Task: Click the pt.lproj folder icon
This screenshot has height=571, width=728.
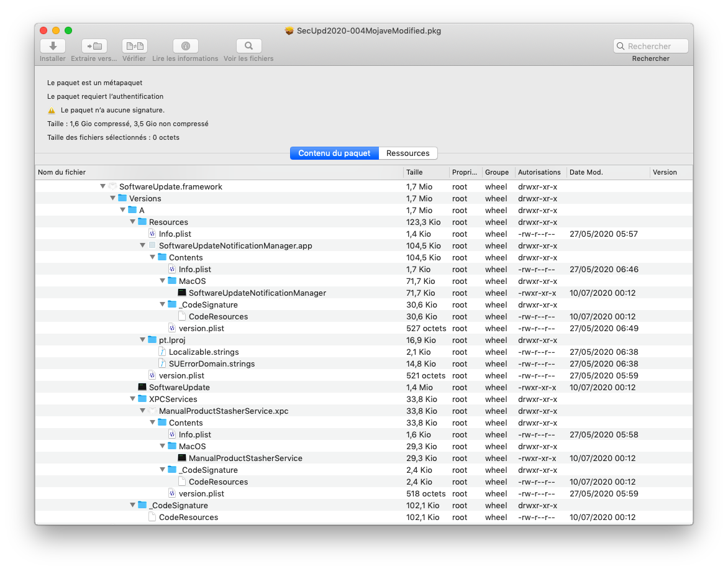Action: pyautogui.click(x=152, y=340)
